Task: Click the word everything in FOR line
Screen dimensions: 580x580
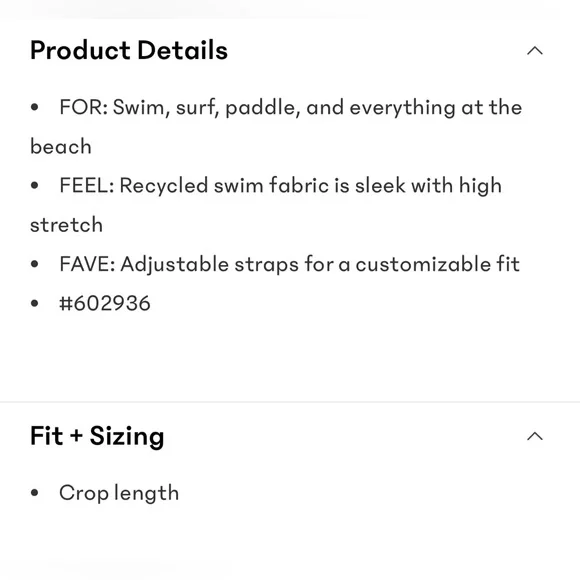Action: tap(402, 108)
